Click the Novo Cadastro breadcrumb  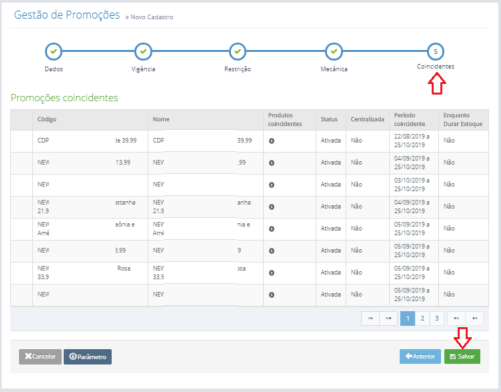point(152,17)
